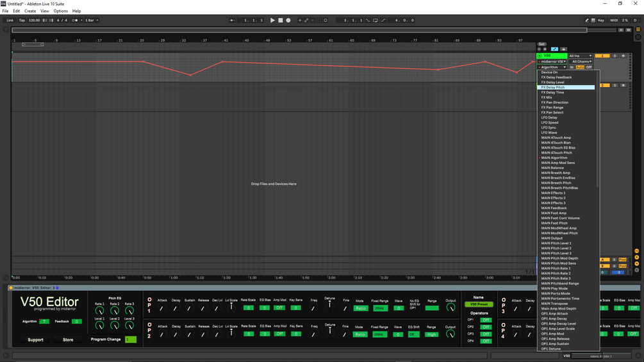Image resolution: width=644 pixels, height=362 pixels.
Task: Toggle Phase Nudge Up icon
Action: tap(51, 20)
